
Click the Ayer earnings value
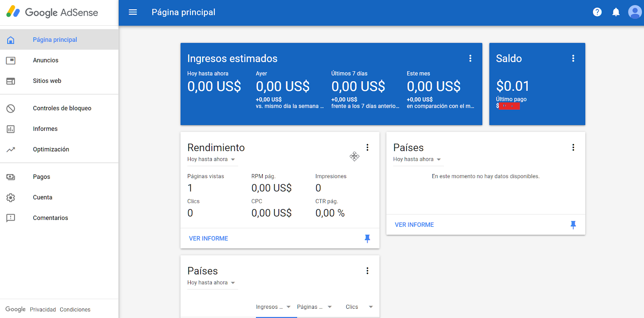[x=283, y=86]
